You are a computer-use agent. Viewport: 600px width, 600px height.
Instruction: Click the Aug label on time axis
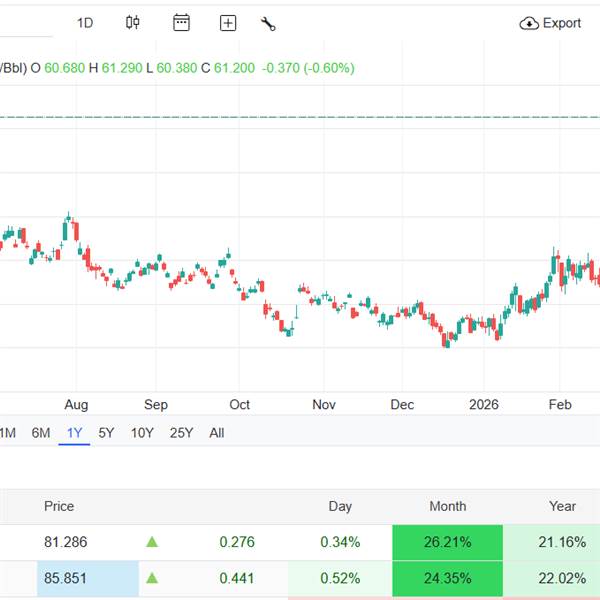click(x=76, y=404)
